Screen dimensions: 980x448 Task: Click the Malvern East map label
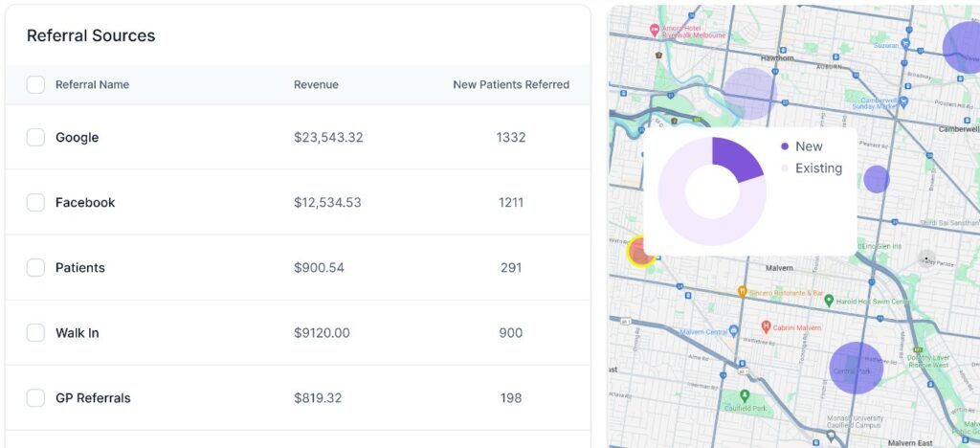point(910,443)
